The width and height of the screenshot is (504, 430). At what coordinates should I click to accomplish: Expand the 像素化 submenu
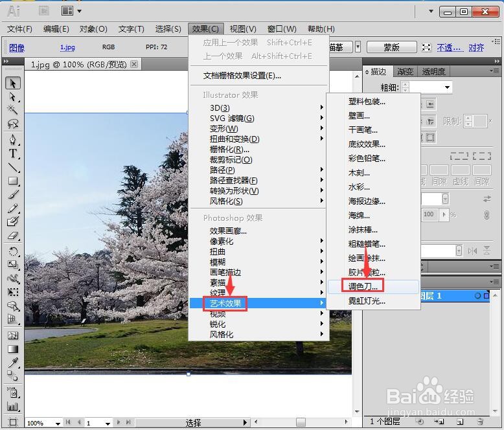pos(258,241)
